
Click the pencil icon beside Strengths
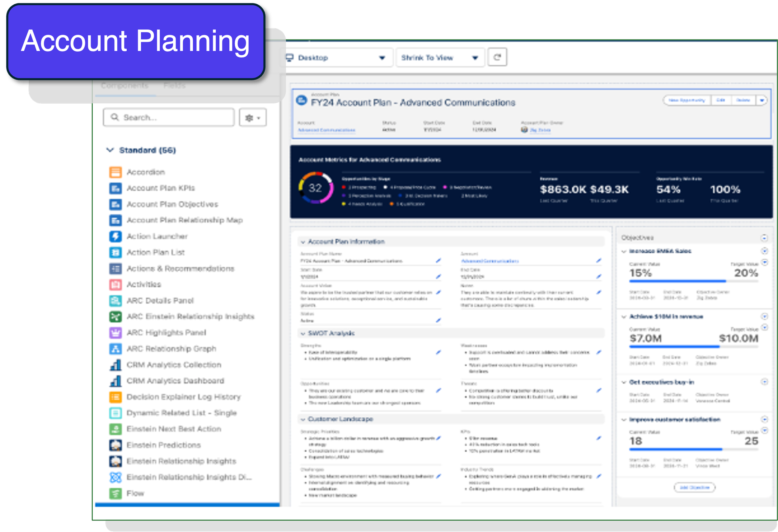pyautogui.click(x=438, y=352)
